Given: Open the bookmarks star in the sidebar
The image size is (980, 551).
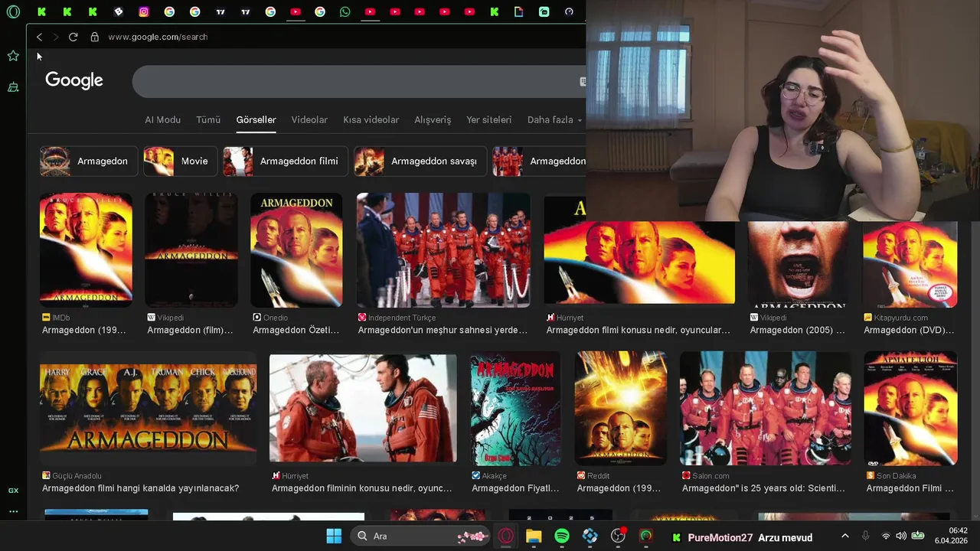Looking at the screenshot, I should (x=13, y=56).
